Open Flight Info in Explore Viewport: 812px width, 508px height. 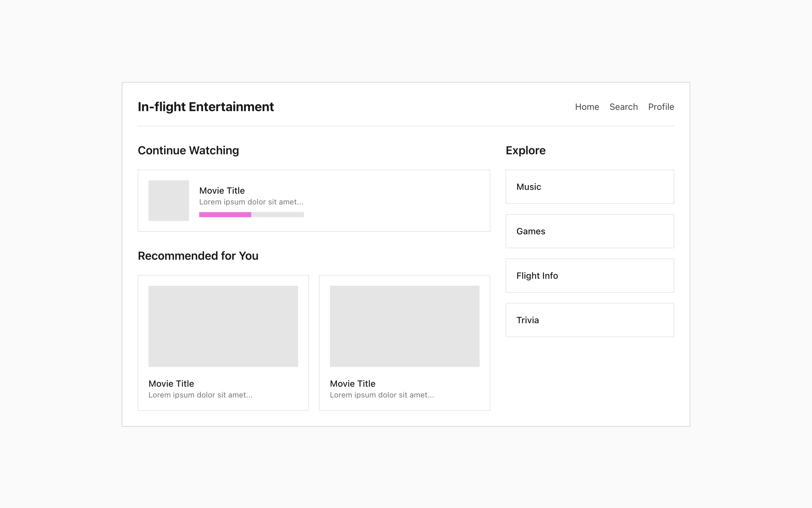[x=590, y=276]
